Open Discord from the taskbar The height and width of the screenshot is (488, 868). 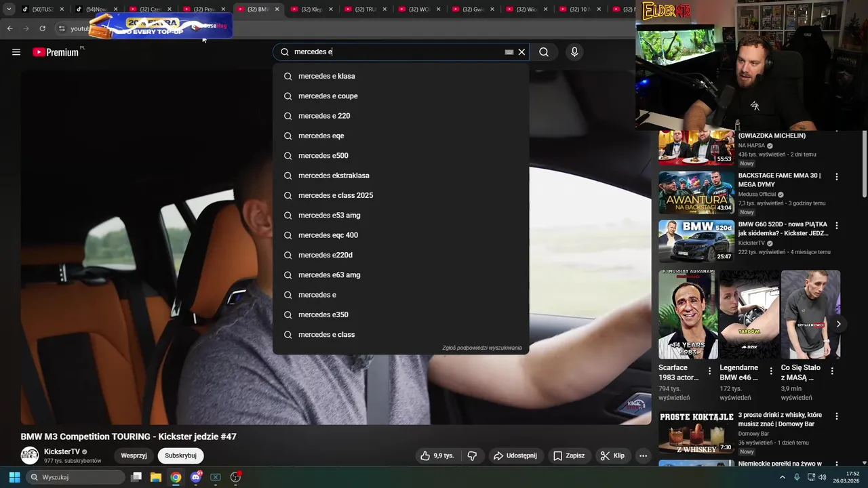(196, 477)
